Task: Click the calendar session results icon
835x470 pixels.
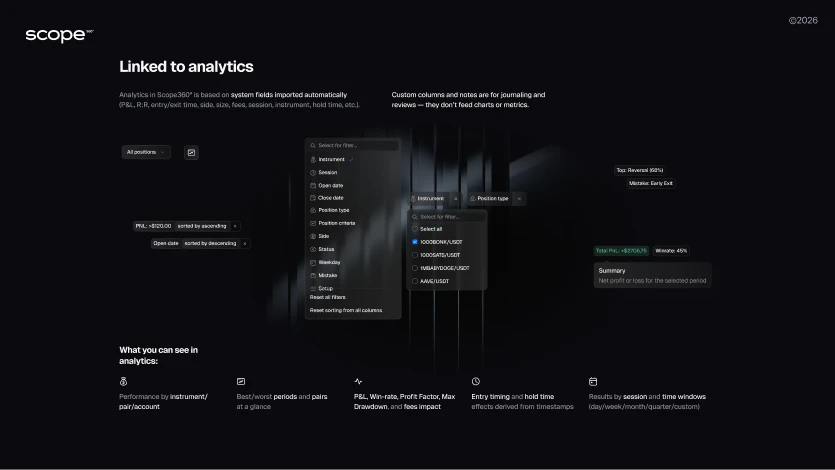Action: 593,381
